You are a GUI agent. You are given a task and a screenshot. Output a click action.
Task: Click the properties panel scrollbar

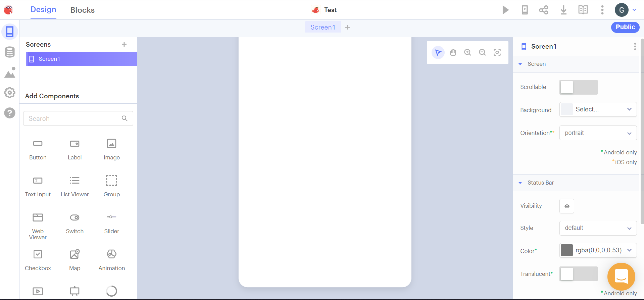point(642,131)
